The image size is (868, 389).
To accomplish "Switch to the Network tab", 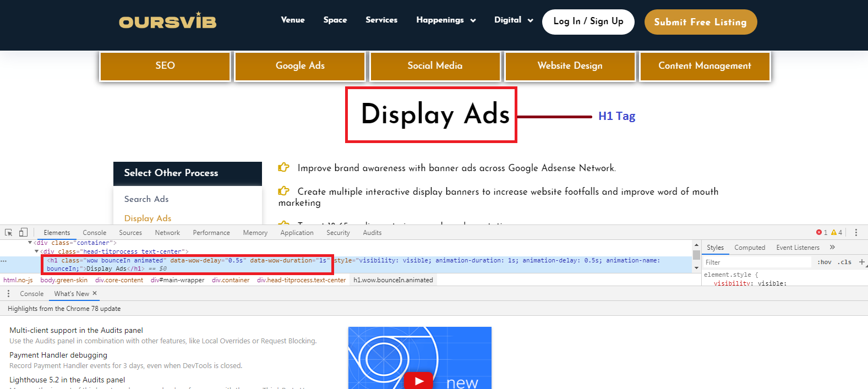I will tap(167, 233).
